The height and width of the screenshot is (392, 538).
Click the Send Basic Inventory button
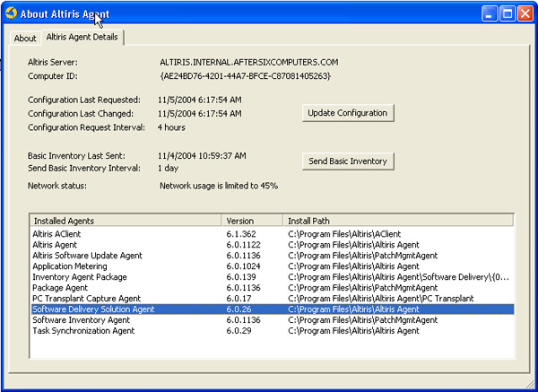pyautogui.click(x=348, y=161)
